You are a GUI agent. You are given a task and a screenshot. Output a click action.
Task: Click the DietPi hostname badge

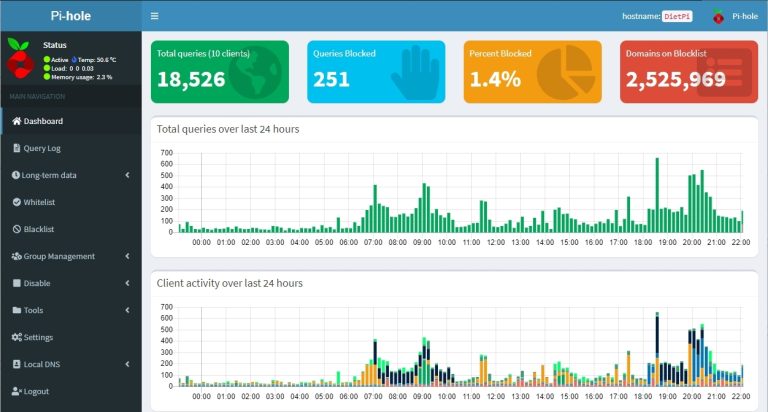point(677,17)
